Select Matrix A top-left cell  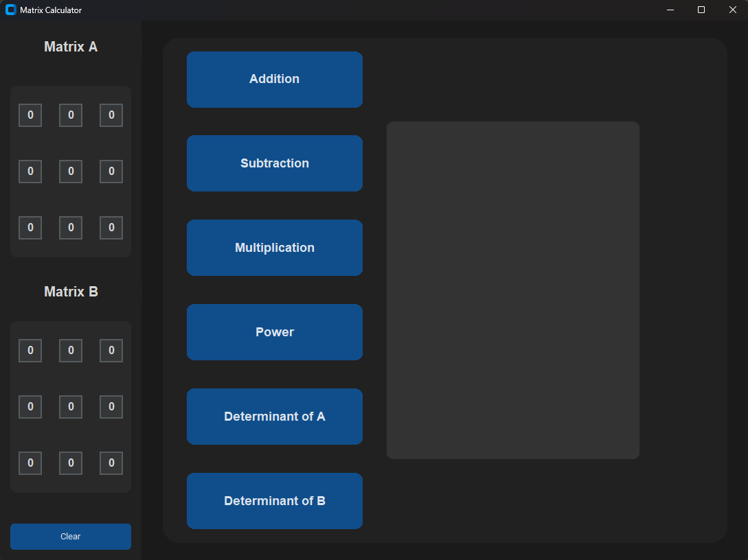pos(30,115)
